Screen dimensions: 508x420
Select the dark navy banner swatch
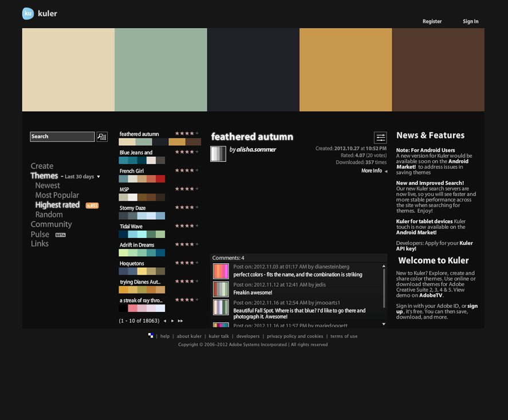coord(253,70)
